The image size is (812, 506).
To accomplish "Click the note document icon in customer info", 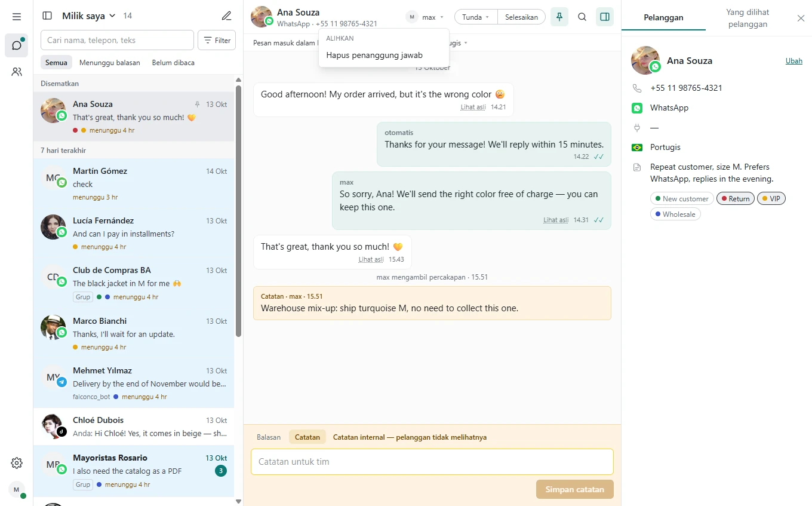I will pyautogui.click(x=637, y=167).
